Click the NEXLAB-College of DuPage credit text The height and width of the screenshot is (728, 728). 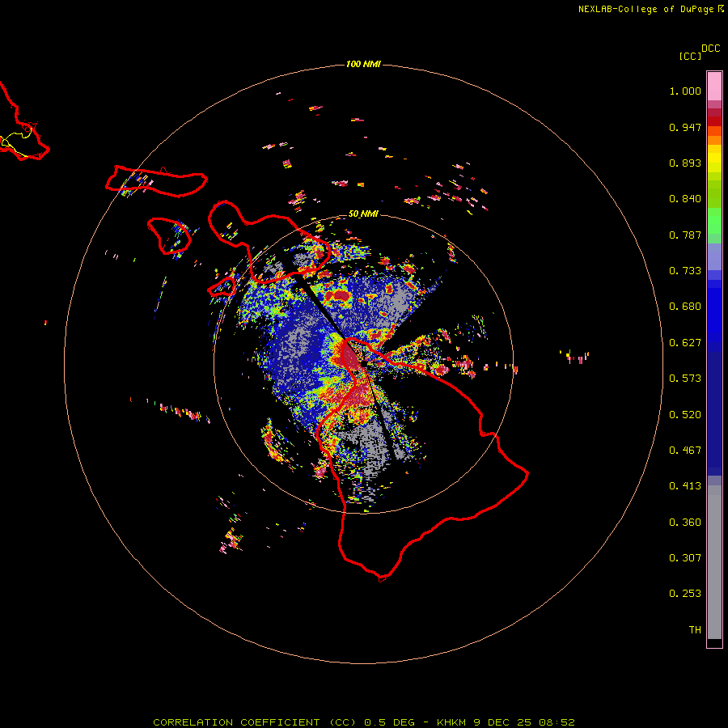coord(651,9)
